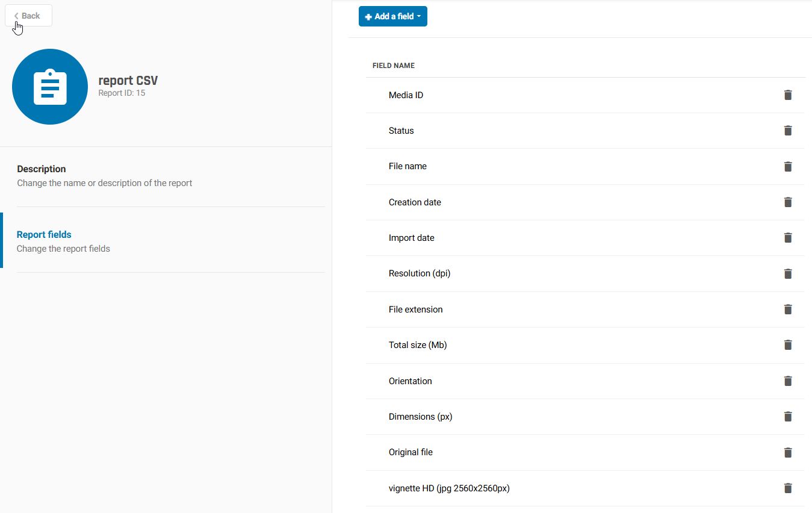This screenshot has height=513, width=812.
Task: Remove the Creation date field
Action: (x=788, y=202)
